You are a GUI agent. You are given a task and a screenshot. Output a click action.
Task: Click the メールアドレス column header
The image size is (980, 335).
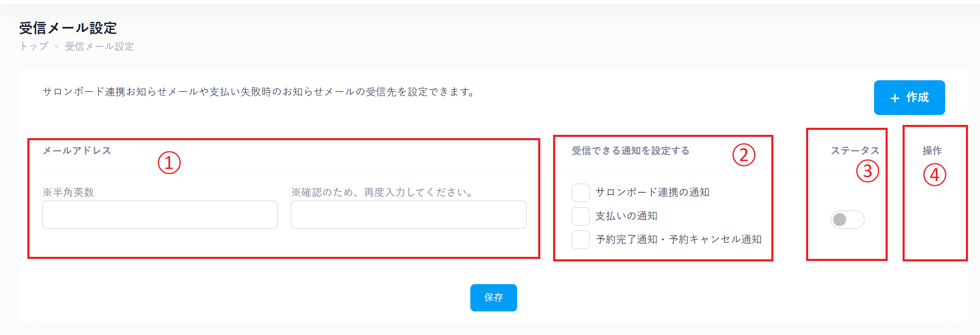(x=77, y=151)
